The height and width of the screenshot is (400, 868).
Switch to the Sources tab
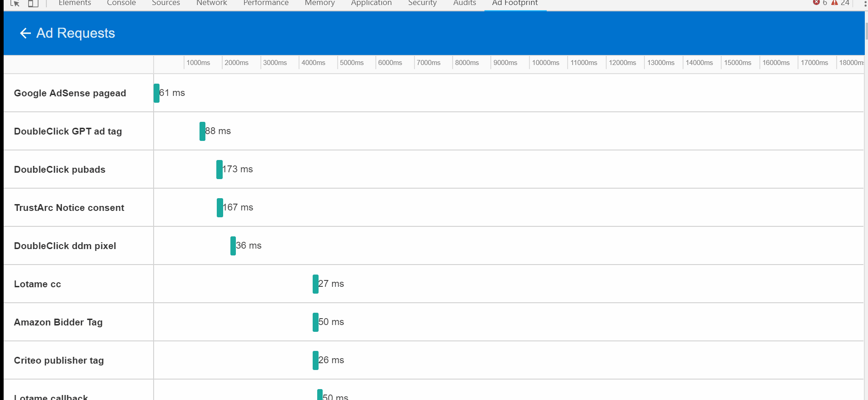point(166,3)
